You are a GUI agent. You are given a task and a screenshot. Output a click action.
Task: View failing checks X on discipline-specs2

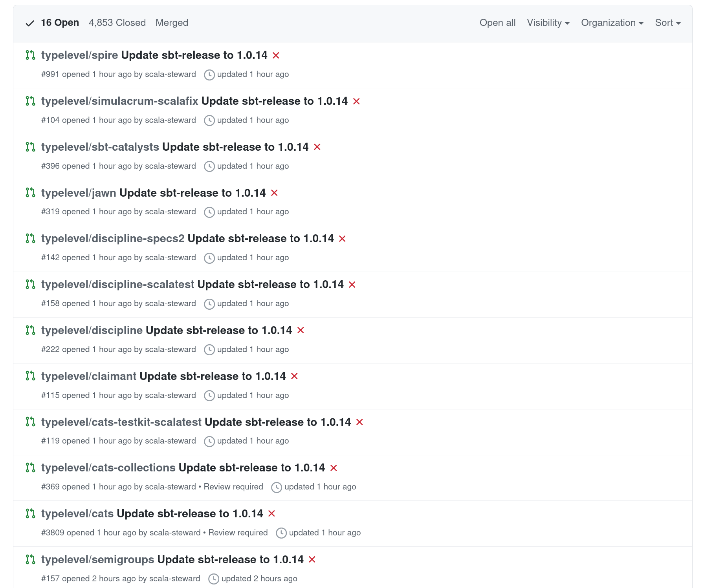click(x=342, y=239)
